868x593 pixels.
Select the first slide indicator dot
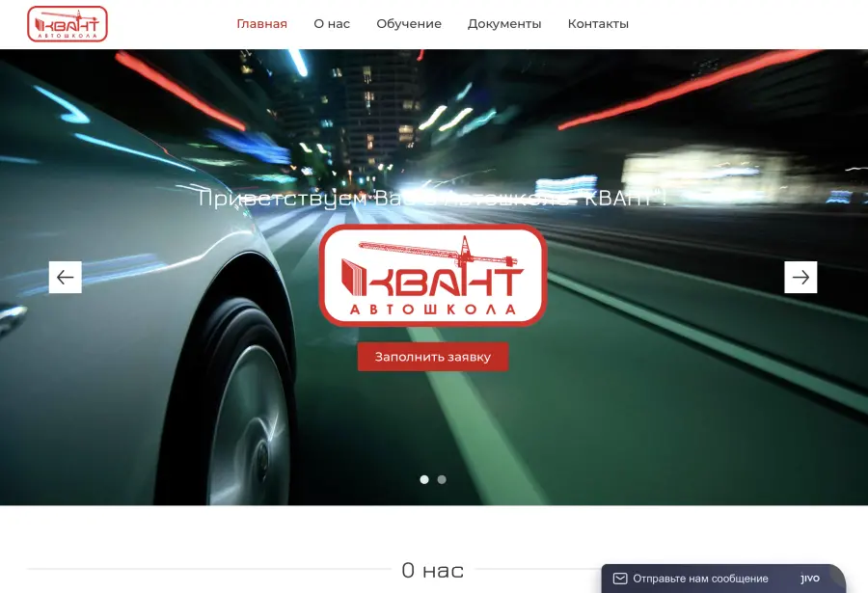pyautogui.click(x=424, y=479)
